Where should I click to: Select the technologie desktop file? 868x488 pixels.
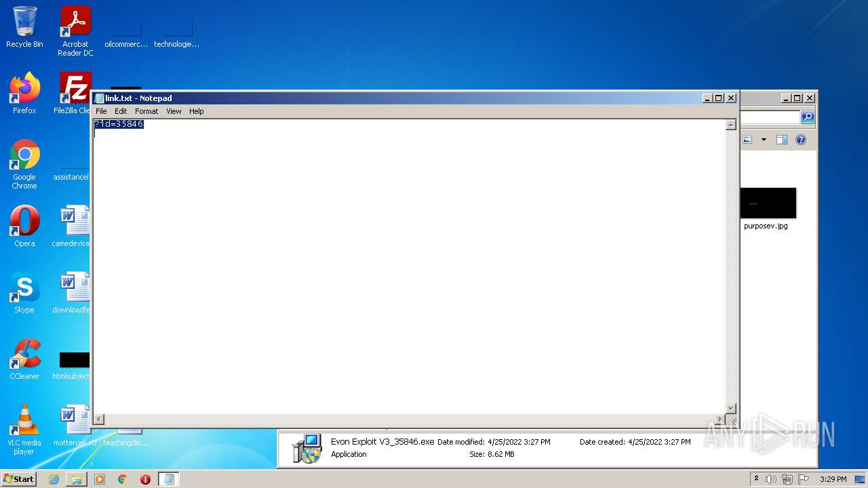[x=176, y=34]
